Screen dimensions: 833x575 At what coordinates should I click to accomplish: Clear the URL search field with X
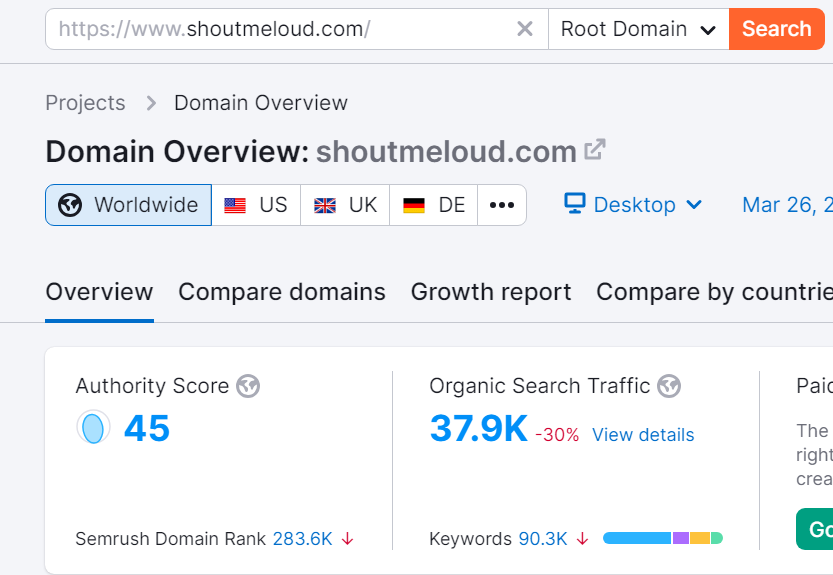(524, 29)
